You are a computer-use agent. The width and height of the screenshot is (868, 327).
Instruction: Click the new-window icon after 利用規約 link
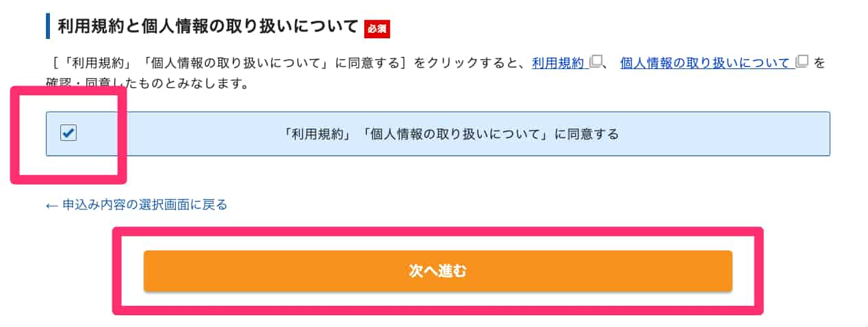click(x=596, y=62)
